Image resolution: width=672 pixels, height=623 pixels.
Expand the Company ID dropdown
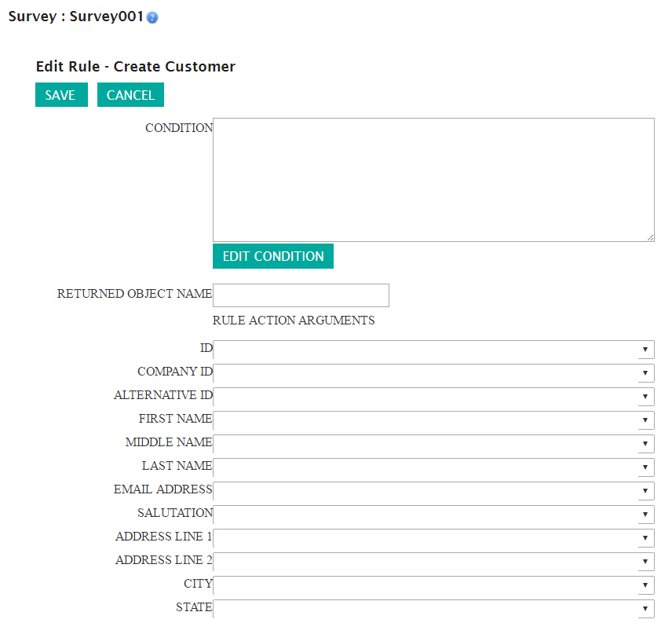coord(433,373)
